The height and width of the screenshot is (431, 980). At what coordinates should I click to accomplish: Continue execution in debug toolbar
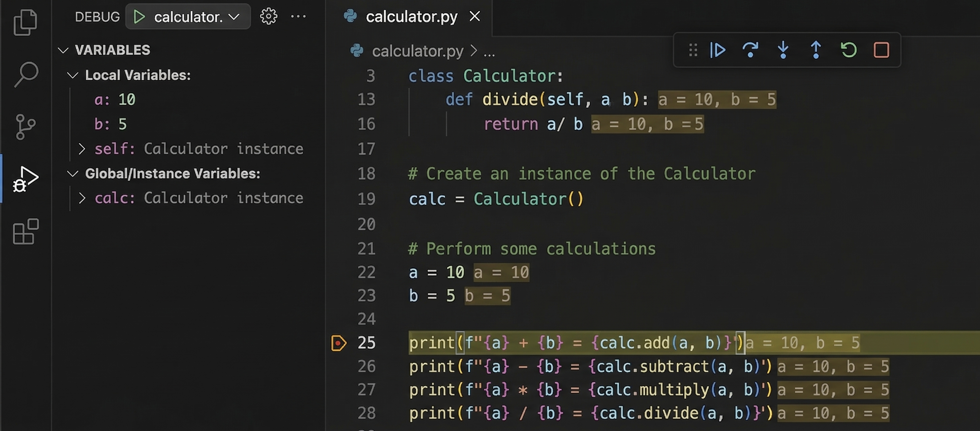tap(717, 50)
